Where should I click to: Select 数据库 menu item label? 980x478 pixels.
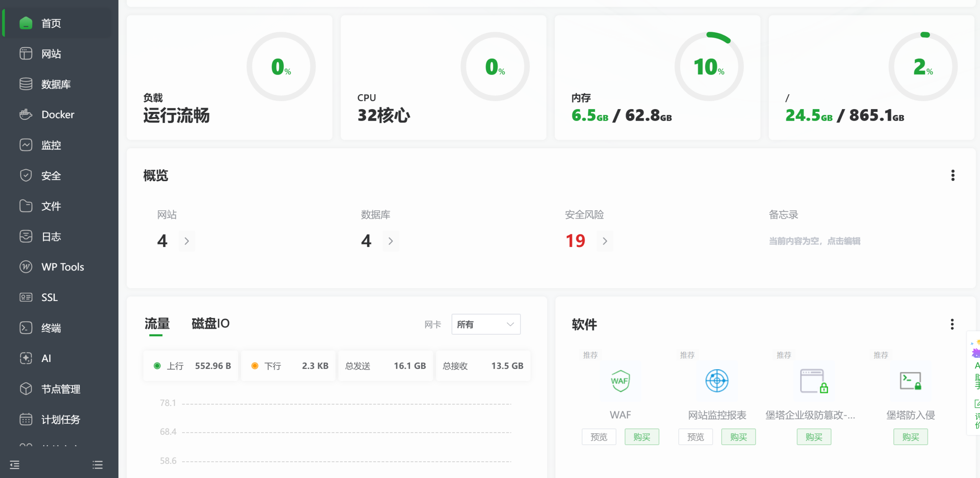click(56, 84)
